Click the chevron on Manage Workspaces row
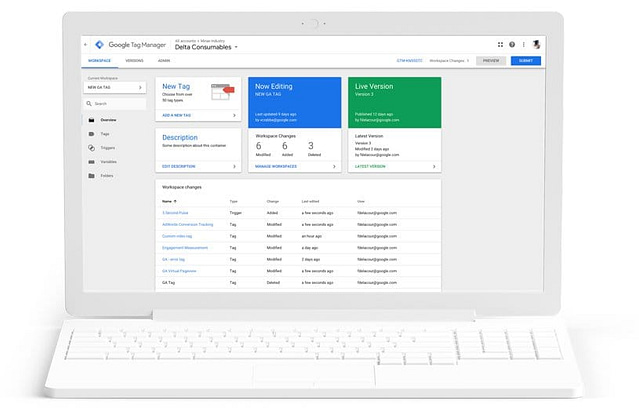 point(334,166)
